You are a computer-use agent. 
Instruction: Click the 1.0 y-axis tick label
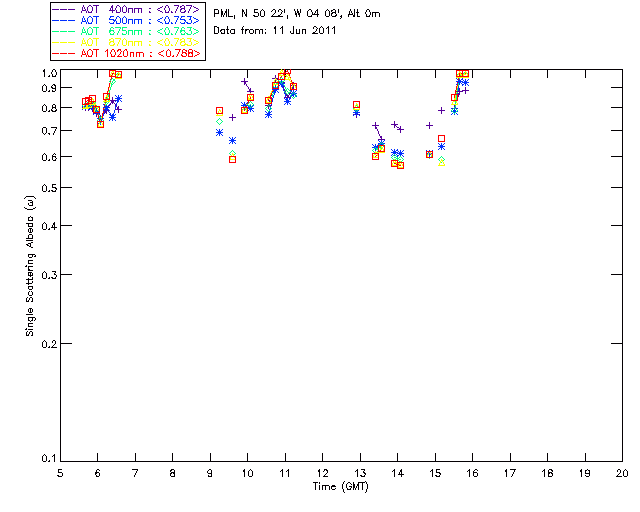[x=48, y=74]
